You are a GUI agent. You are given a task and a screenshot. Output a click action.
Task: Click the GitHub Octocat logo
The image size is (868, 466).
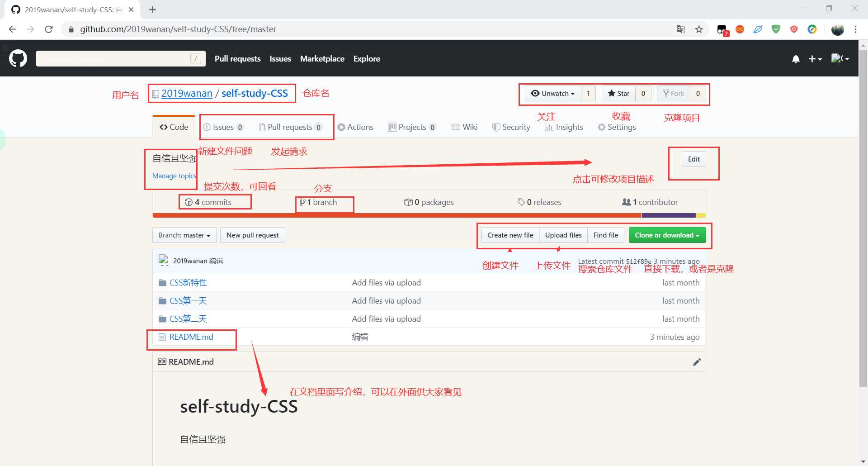pos(18,59)
